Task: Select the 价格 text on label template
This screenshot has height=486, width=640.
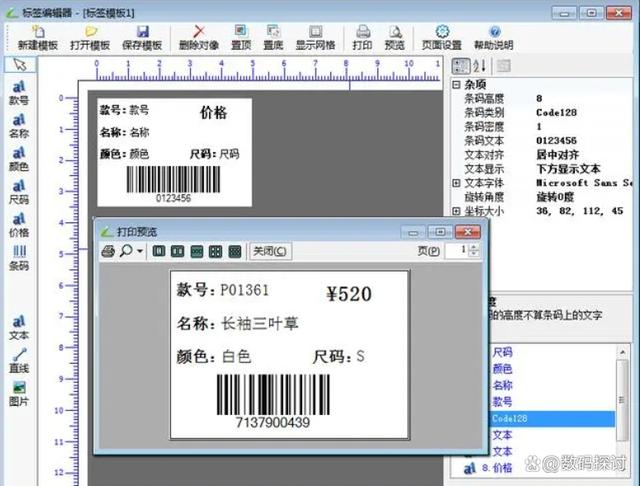Action: click(x=213, y=112)
